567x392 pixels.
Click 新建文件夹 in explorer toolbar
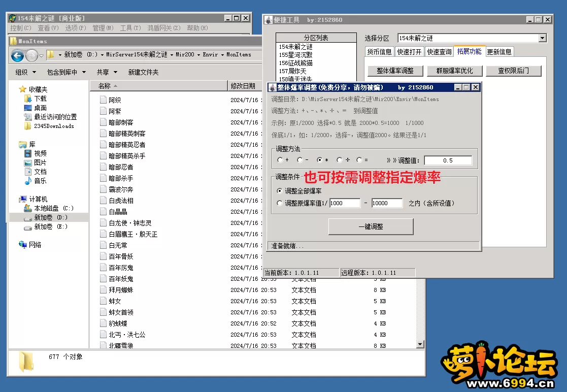[143, 72]
